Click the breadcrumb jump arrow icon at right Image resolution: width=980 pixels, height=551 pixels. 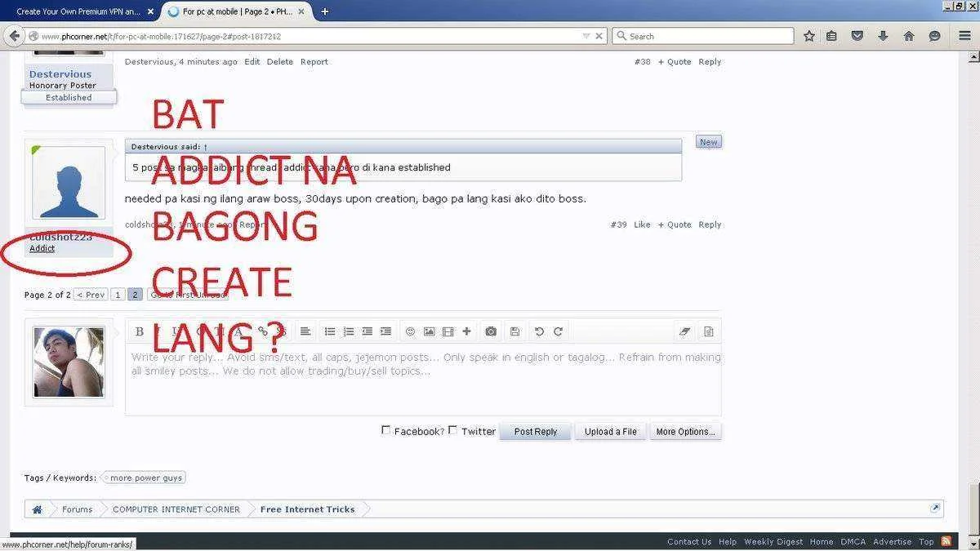point(935,508)
